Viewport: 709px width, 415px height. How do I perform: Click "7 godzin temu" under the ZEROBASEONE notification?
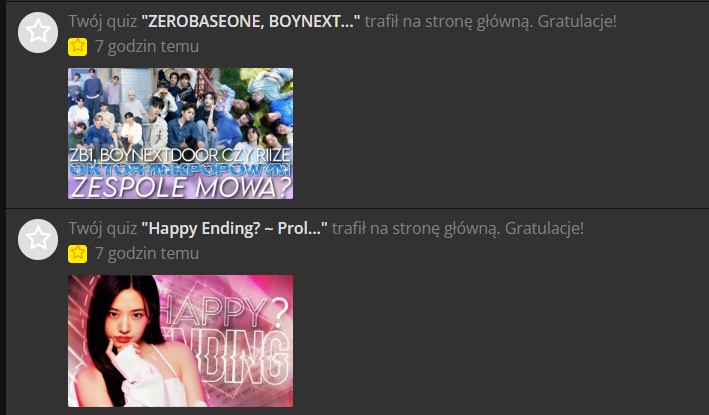coord(147,47)
